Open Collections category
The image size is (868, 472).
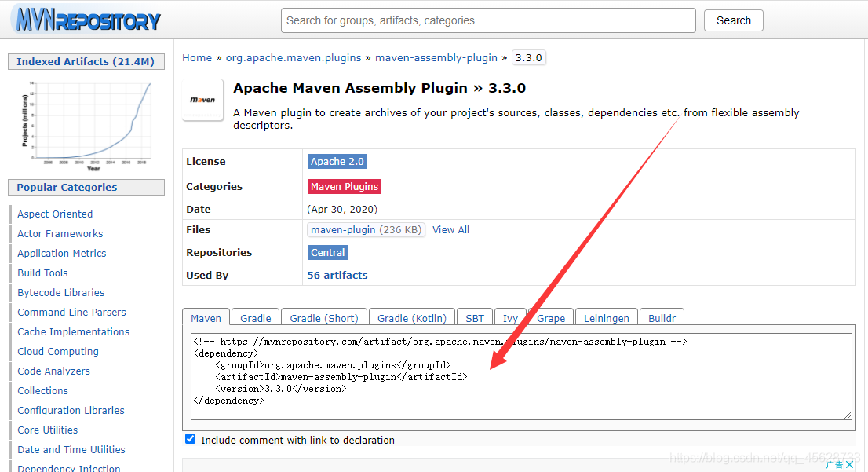click(42, 390)
